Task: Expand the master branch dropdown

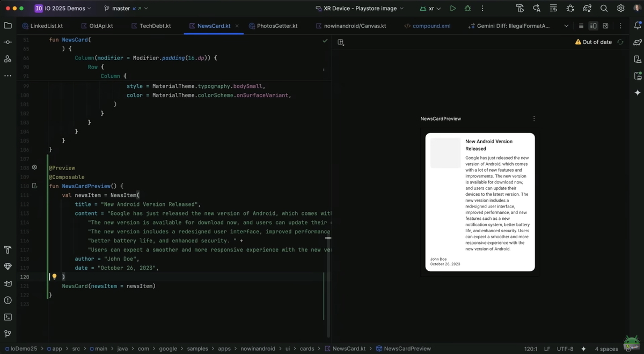Action: tap(126, 9)
